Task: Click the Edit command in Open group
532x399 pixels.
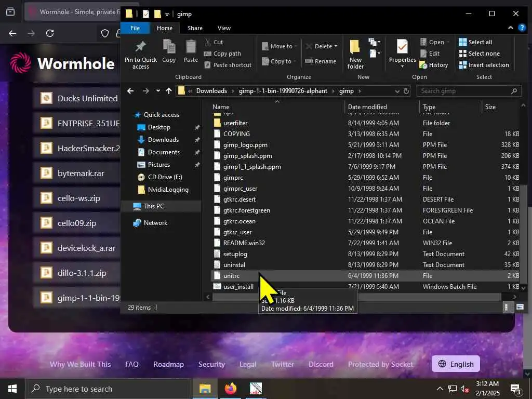Action: click(430, 54)
